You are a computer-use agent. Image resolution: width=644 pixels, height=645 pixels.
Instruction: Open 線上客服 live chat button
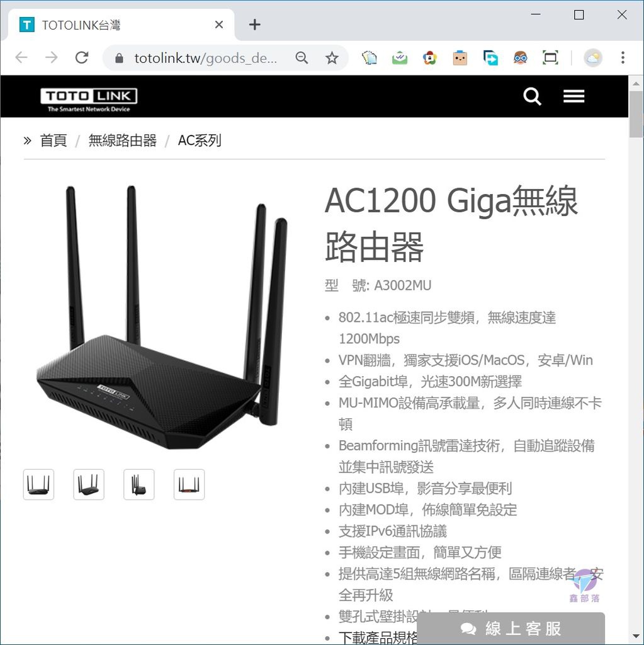click(x=511, y=628)
